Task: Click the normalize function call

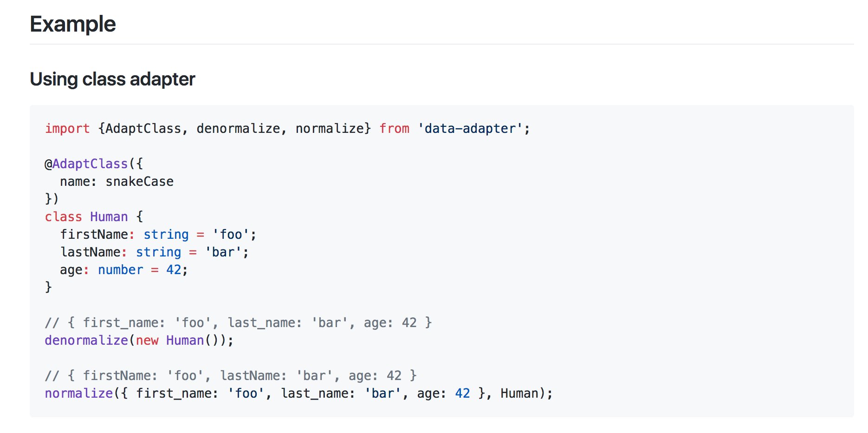Action: (x=79, y=394)
